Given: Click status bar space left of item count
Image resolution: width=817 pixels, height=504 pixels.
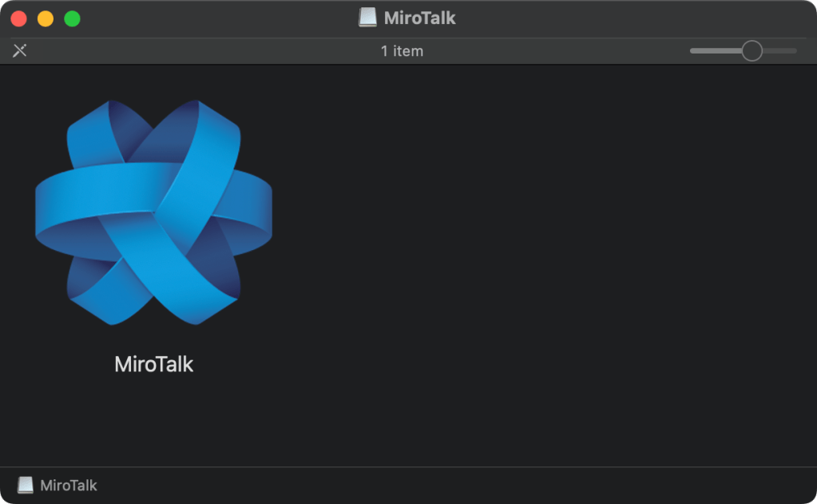Looking at the screenshot, I should point(200,51).
